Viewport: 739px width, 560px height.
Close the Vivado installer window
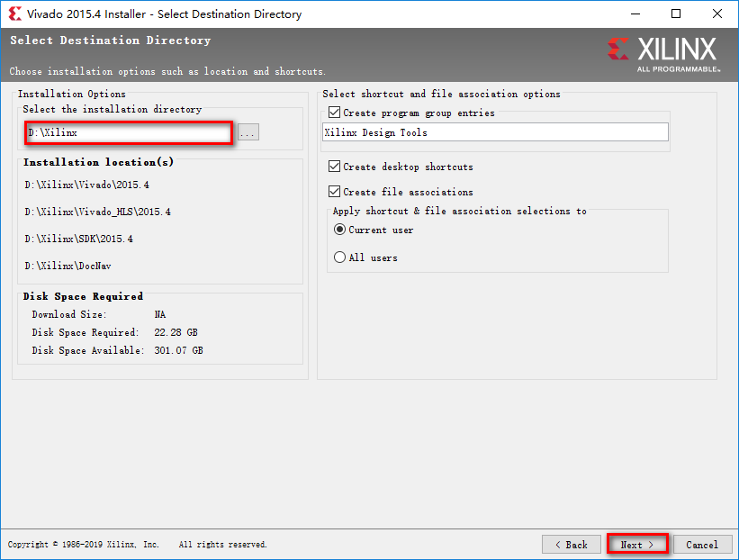pos(716,14)
